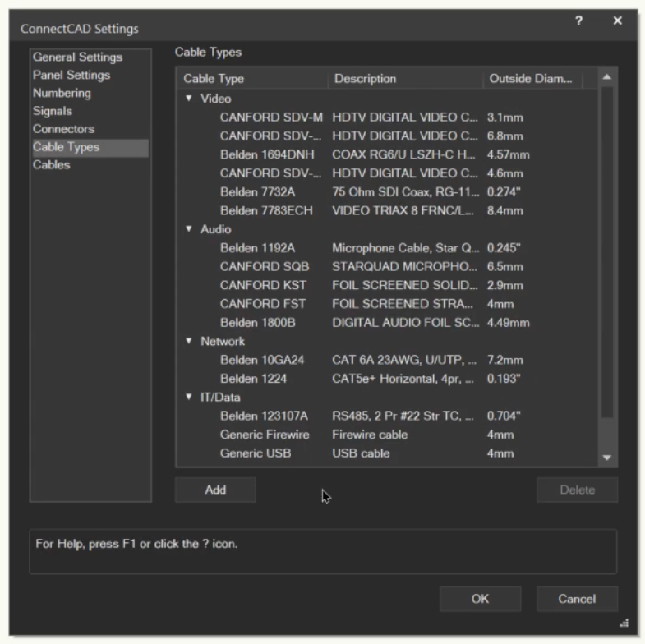Select the Generic USB cable entry
Screen dimensions: 645x644
256,453
